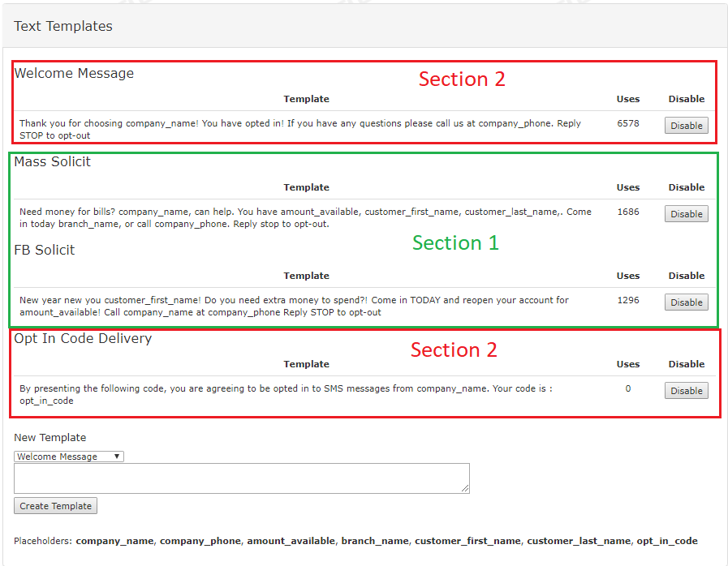Disable the Mass Solicit template
Screen dimensions: 728x566
687,214
